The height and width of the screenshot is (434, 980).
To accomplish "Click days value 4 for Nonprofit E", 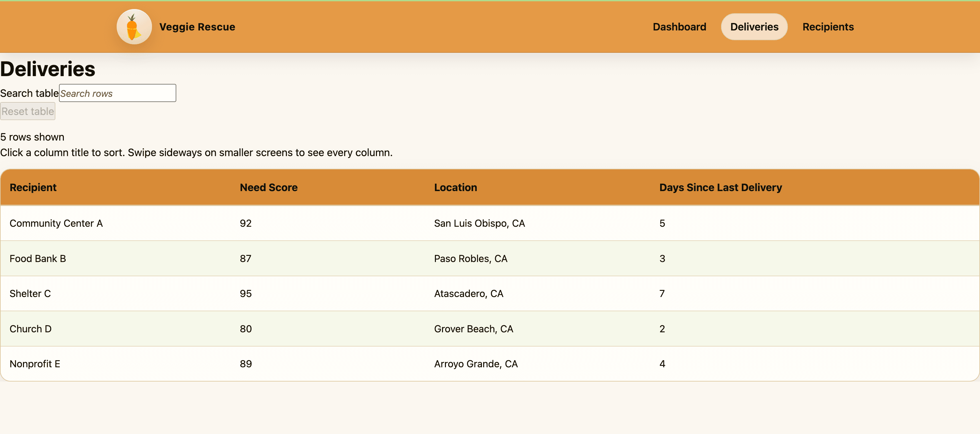I will coord(662,364).
